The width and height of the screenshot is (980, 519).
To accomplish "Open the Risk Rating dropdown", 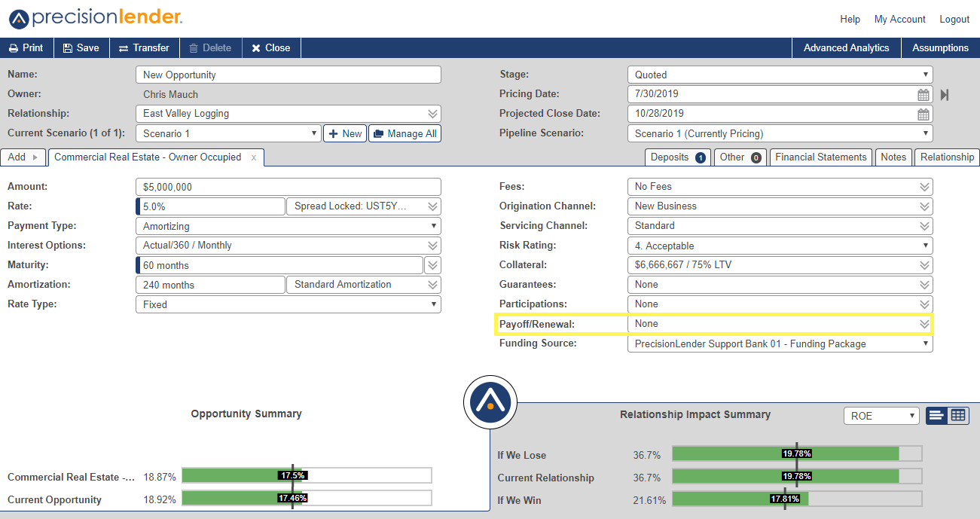I will (780, 246).
